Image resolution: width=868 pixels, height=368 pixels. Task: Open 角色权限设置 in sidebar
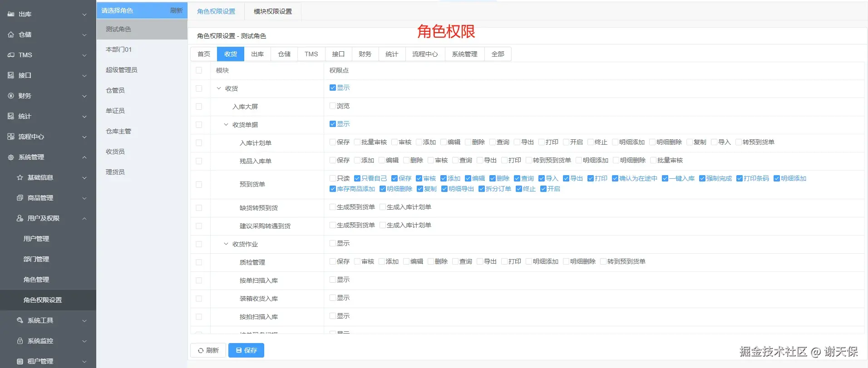pyautogui.click(x=48, y=300)
